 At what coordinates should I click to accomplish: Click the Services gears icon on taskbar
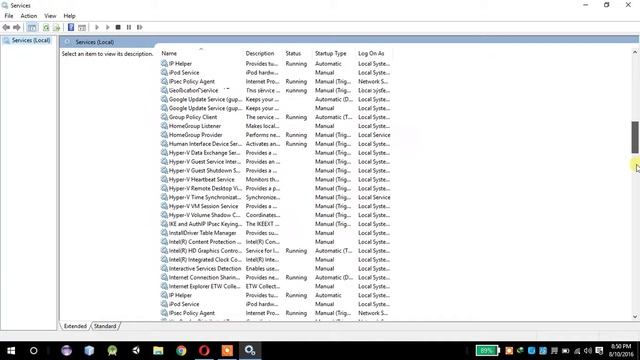(x=250, y=351)
